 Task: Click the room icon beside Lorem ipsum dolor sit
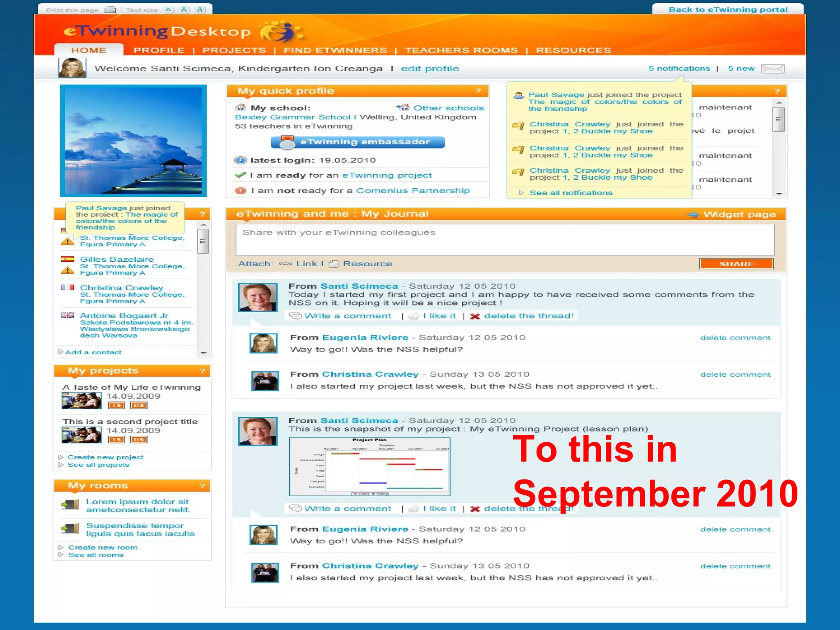[x=70, y=504]
